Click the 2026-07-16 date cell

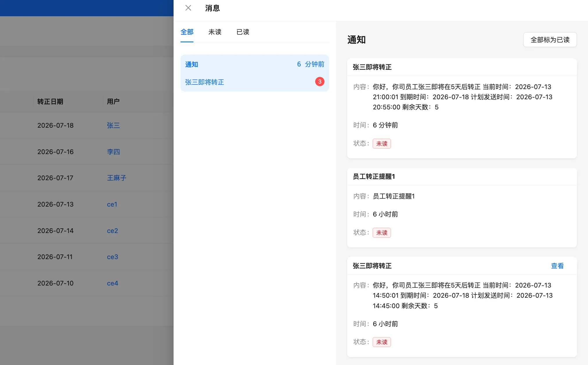tap(55, 152)
